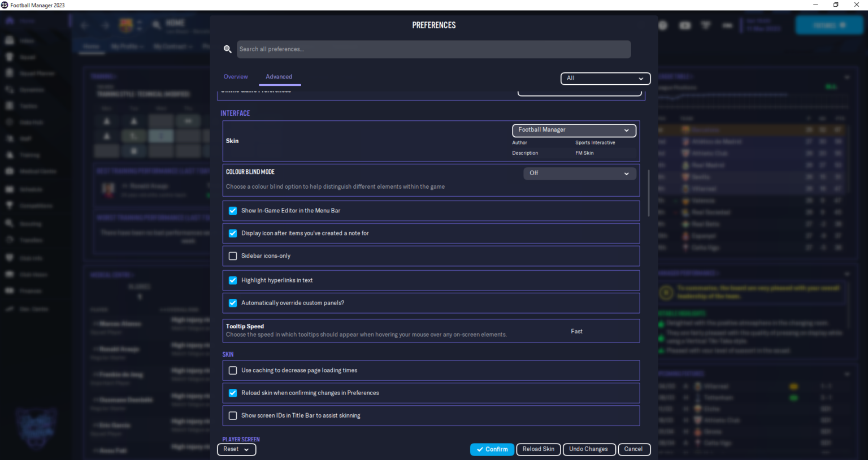868x460 pixels.
Task: Click the Search all preferences field
Action: click(x=433, y=49)
